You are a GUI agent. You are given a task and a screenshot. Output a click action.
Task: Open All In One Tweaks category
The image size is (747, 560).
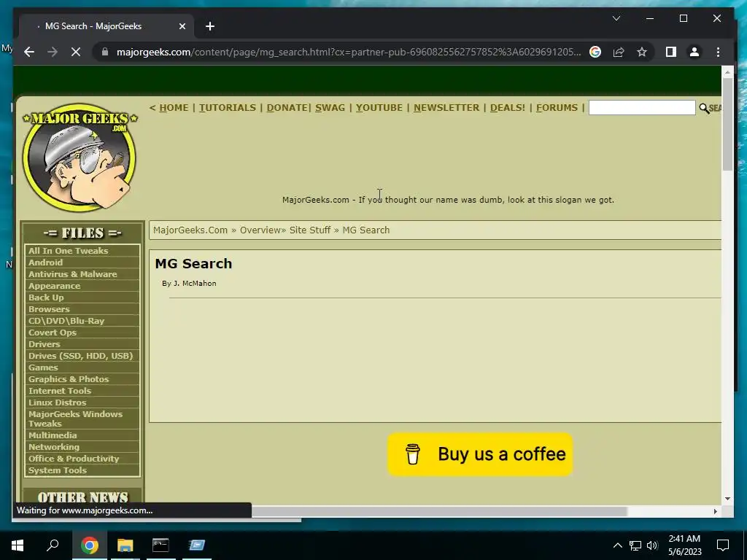(68, 251)
